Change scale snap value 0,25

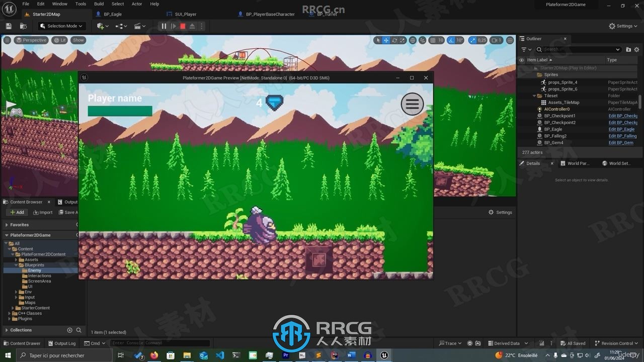pos(482,40)
